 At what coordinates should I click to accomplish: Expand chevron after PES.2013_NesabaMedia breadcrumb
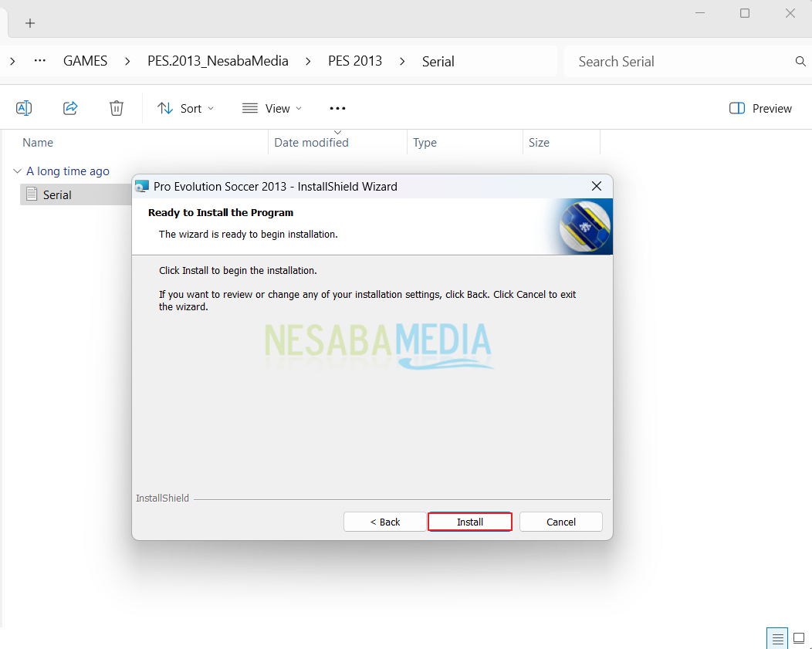pyautogui.click(x=308, y=61)
